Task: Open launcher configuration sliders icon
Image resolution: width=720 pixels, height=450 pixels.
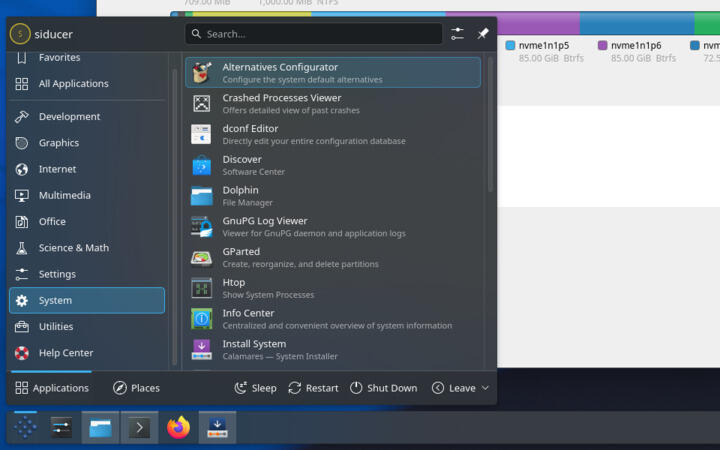Action: click(x=457, y=34)
